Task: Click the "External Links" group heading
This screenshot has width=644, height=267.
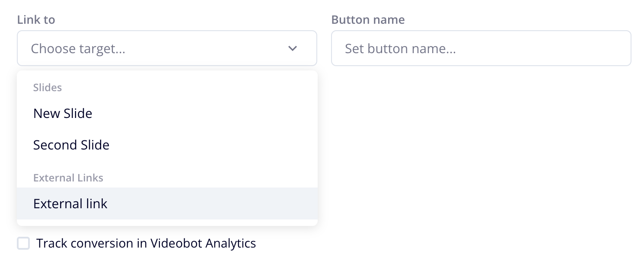Action: 68,178
